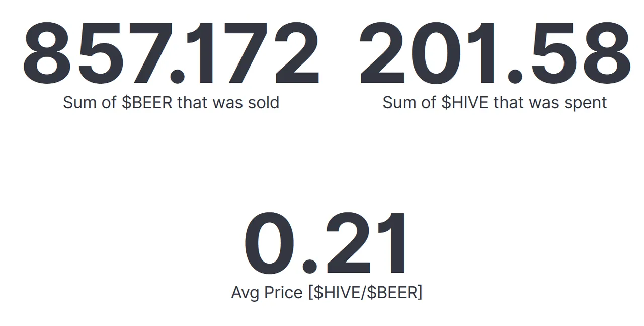Click the leading digit 8 of 857.172
The height and width of the screenshot is (326, 644).
pos(46,53)
